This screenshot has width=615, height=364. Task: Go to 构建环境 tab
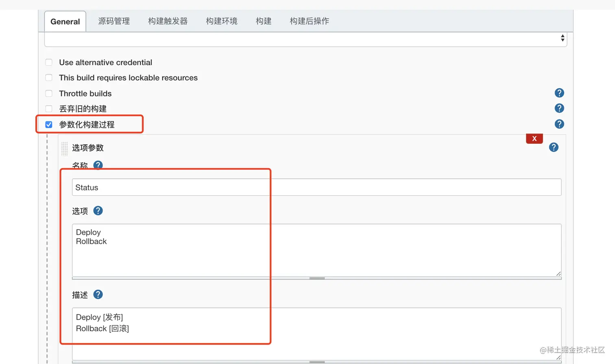pos(222,21)
